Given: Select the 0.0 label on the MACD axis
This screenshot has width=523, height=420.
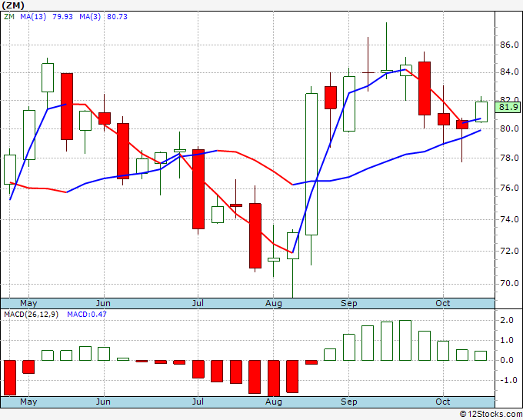Looking at the screenshot, I should (507, 360).
